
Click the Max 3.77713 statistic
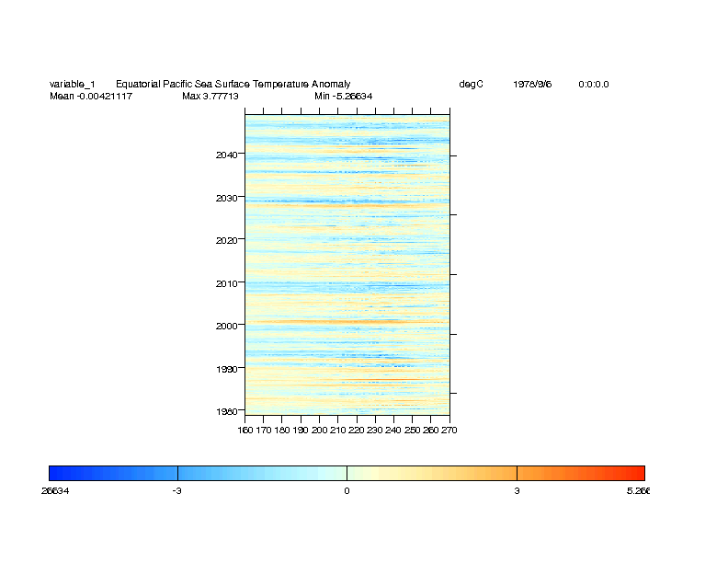tap(210, 97)
